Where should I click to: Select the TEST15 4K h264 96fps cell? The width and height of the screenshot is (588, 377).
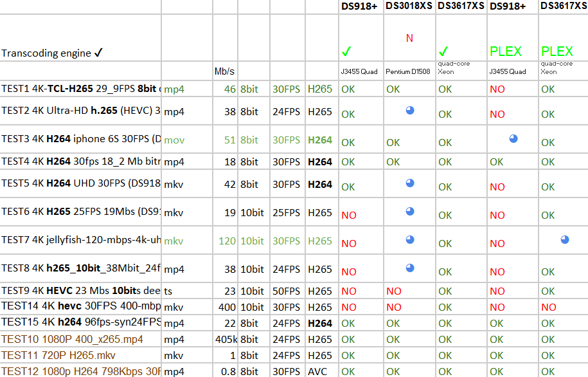[x=80, y=322]
